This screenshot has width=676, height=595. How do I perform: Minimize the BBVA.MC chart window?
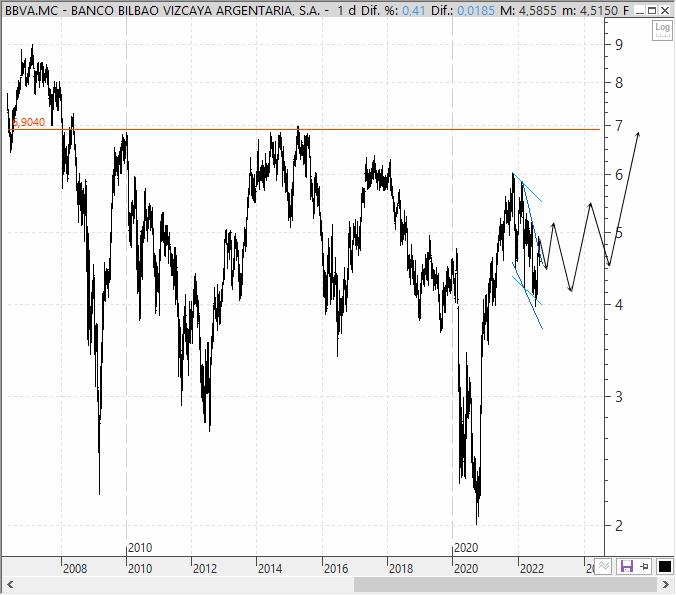click(x=641, y=10)
